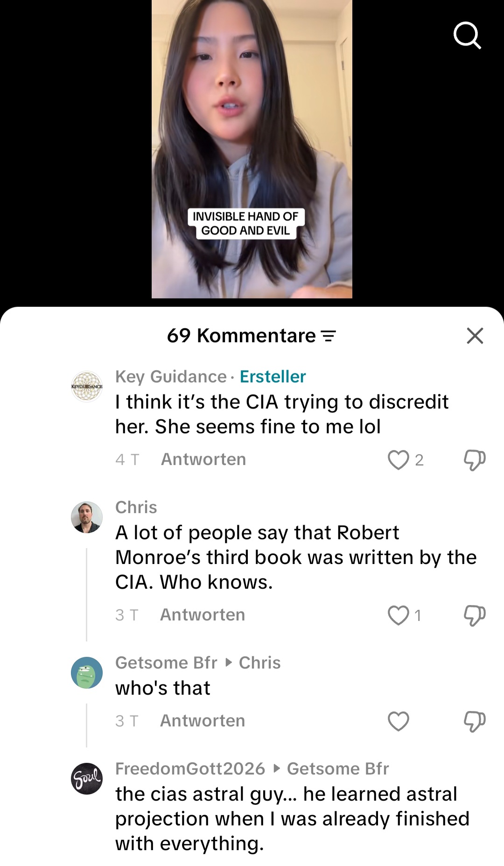The width and height of the screenshot is (504, 866).
Task: Like Key Guidance's comment
Action: (x=399, y=460)
